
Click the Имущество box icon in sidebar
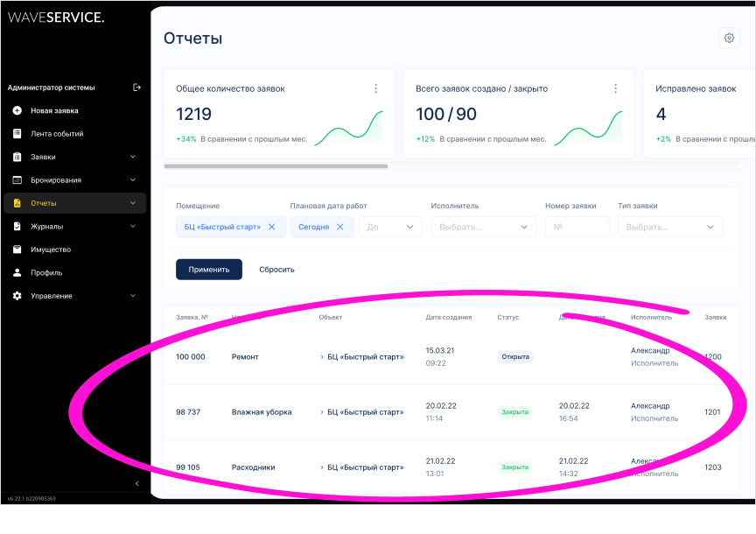click(x=17, y=249)
